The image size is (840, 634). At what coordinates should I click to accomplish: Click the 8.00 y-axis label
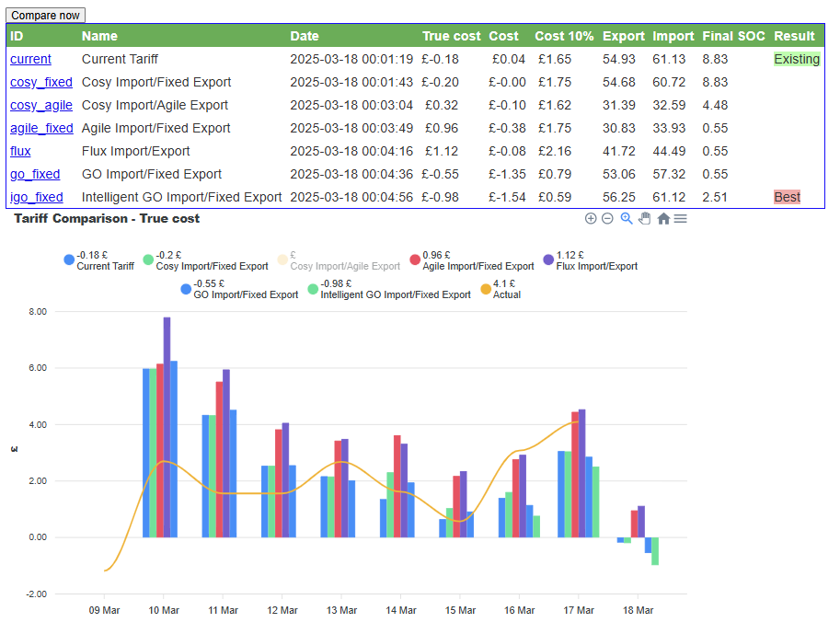tap(38, 312)
